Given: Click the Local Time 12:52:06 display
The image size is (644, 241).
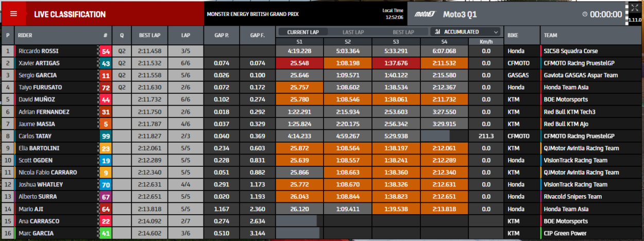Looking at the screenshot, I should coord(393,14).
